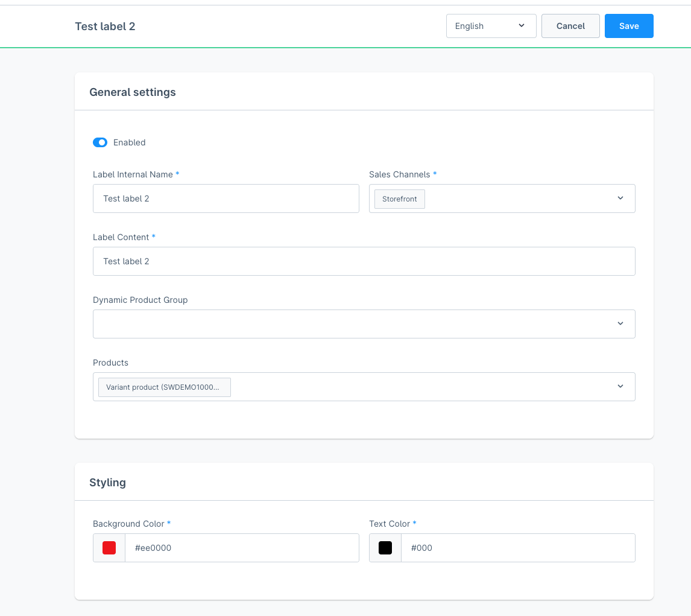Click the General settings card heading
The height and width of the screenshot is (616, 691).
pyautogui.click(x=133, y=92)
